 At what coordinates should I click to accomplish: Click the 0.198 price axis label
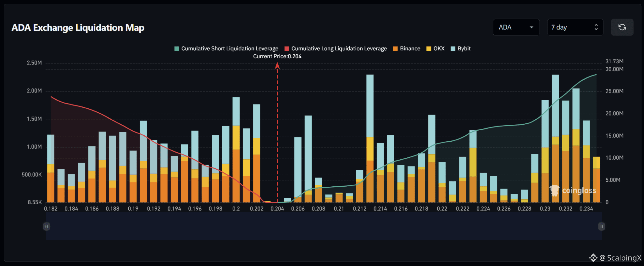215,209
